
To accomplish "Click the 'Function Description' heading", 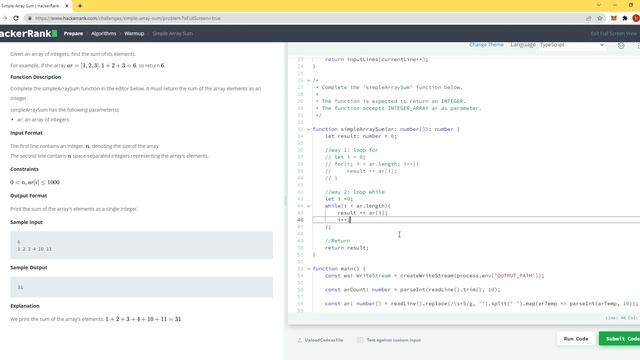I will 36,77.
